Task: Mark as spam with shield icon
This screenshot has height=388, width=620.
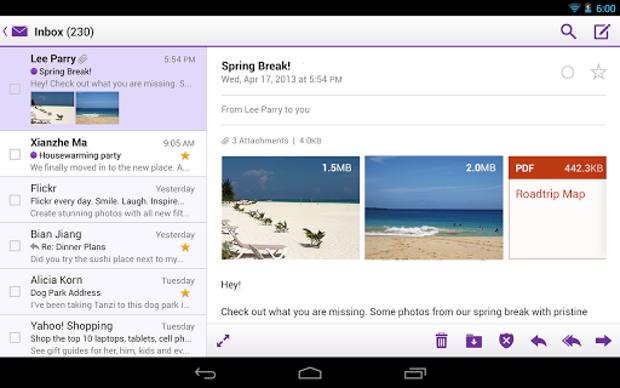Action: tap(506, 341)
